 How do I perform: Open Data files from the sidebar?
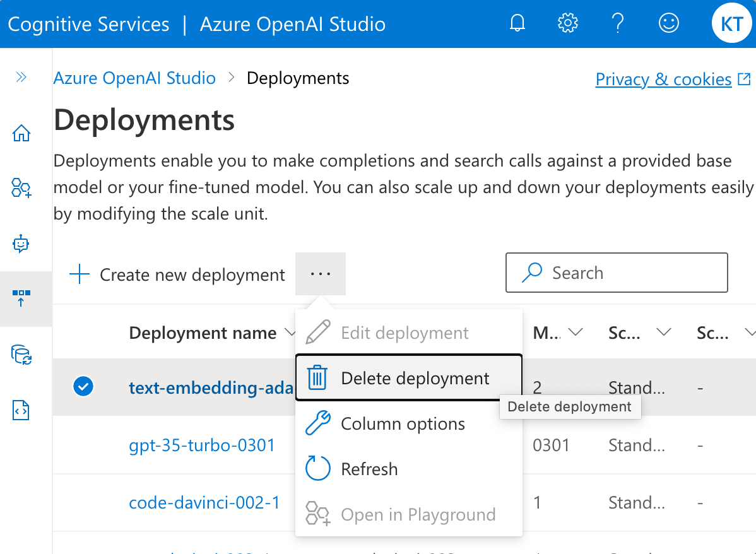point(21,355)
